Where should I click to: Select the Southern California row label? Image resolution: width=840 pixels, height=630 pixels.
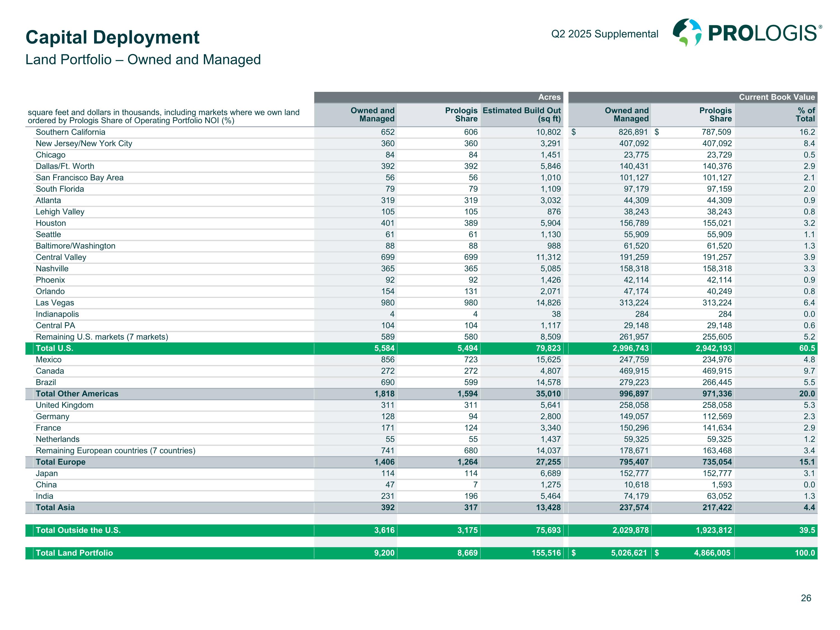70,132
